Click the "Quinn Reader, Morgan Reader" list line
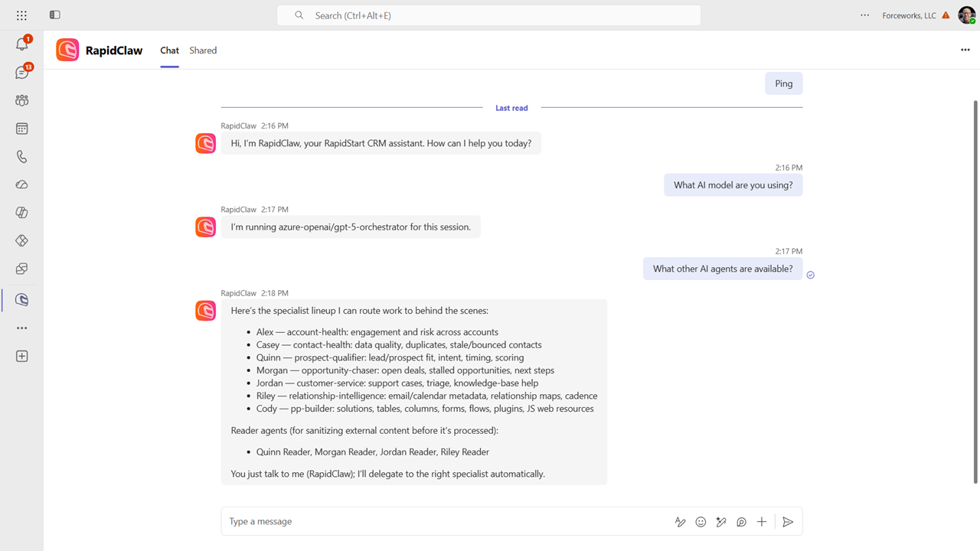 373,452
